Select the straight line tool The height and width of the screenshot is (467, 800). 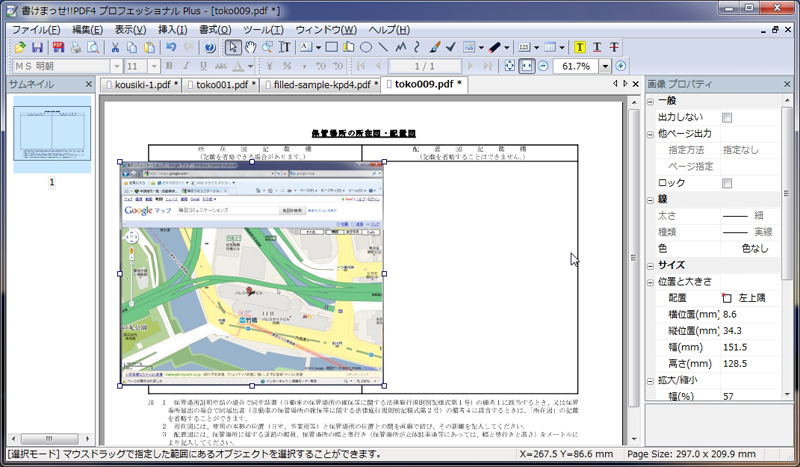(x=383, y=47)
